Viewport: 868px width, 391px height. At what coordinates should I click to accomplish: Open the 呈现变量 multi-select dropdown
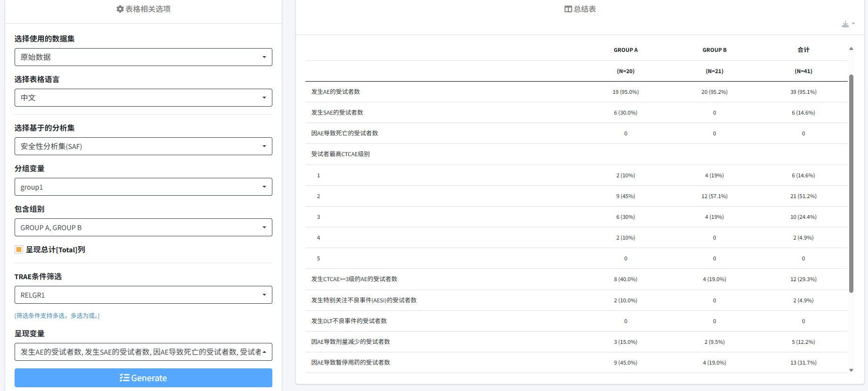pyautogui.click(x=143, y=352)
